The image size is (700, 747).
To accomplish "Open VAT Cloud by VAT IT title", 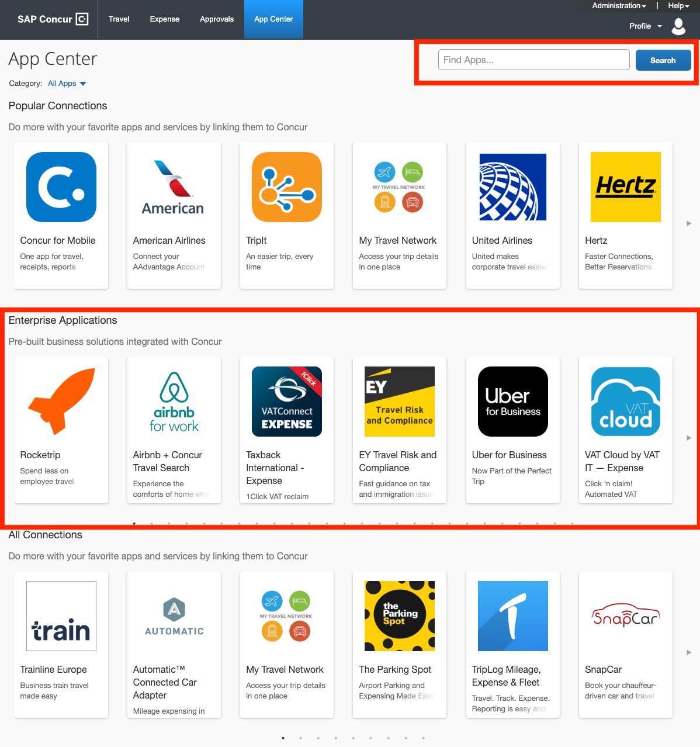I will coord(622,462).
